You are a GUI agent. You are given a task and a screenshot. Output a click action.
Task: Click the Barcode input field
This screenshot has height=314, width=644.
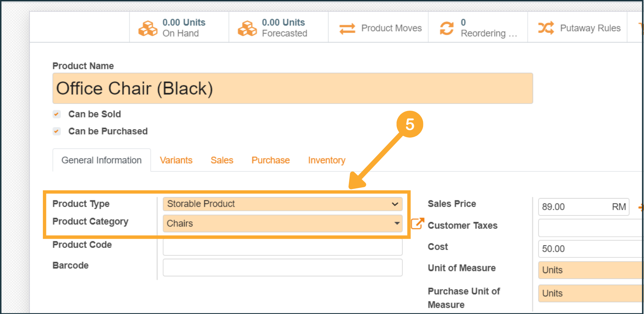pyautogui.click(x=282, y=268)
